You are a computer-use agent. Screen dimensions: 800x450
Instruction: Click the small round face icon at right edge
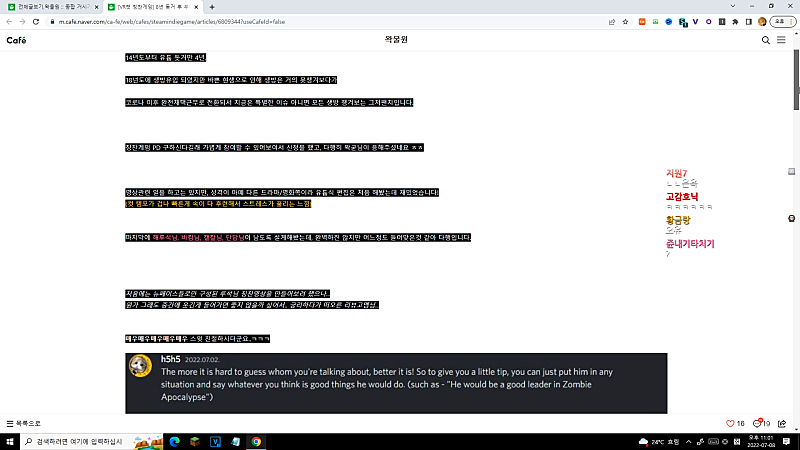(791, 218)
